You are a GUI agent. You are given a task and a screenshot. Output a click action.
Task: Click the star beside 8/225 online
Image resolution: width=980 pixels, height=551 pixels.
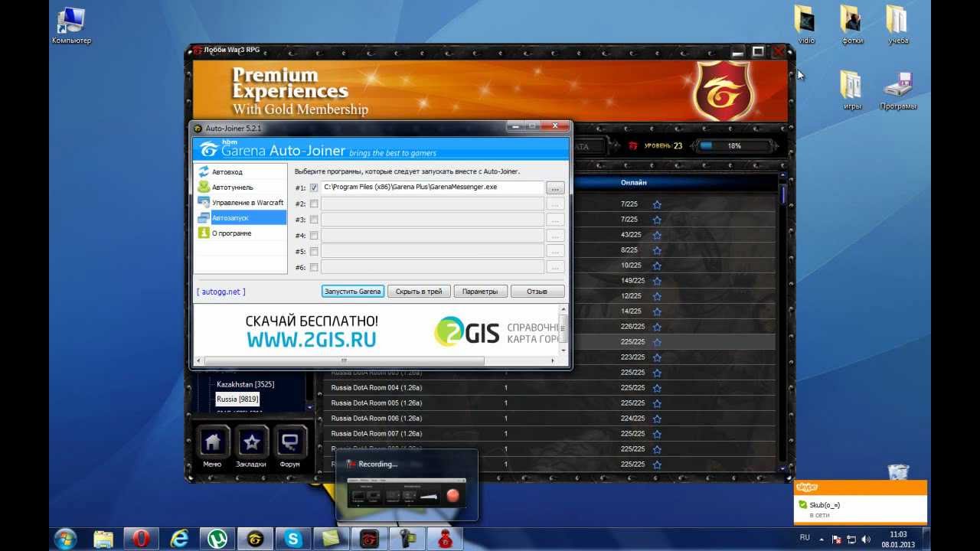657,250
